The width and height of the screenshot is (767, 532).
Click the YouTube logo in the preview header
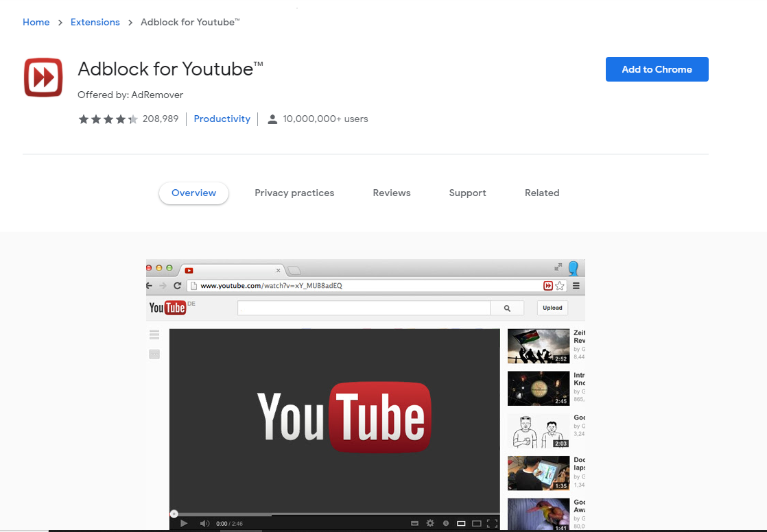click(x=167, y=308)
